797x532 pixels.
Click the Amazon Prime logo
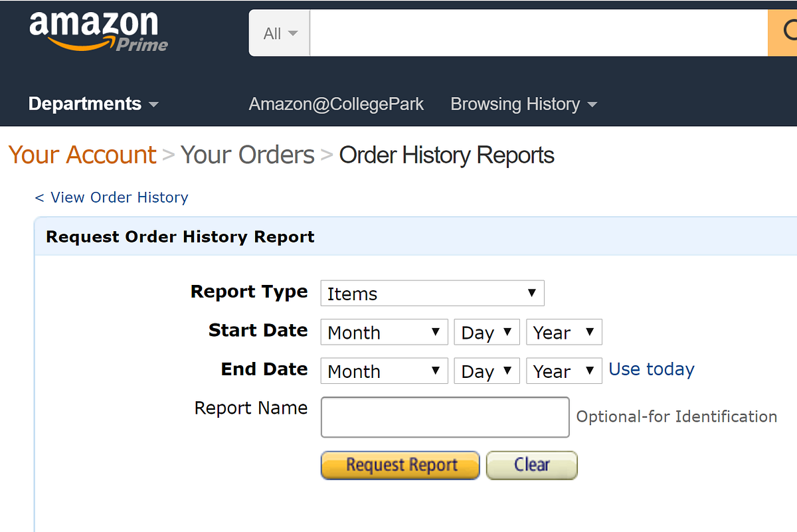(98, 31)
